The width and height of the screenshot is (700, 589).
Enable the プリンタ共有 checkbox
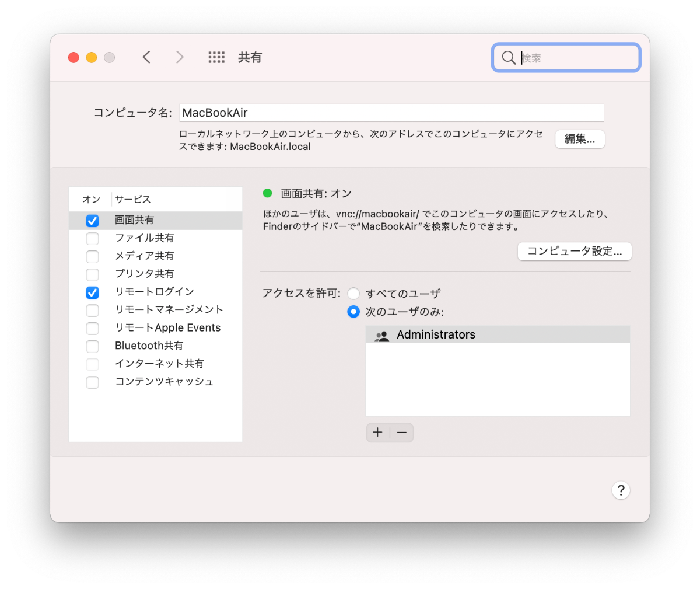[x=92, y=274]
